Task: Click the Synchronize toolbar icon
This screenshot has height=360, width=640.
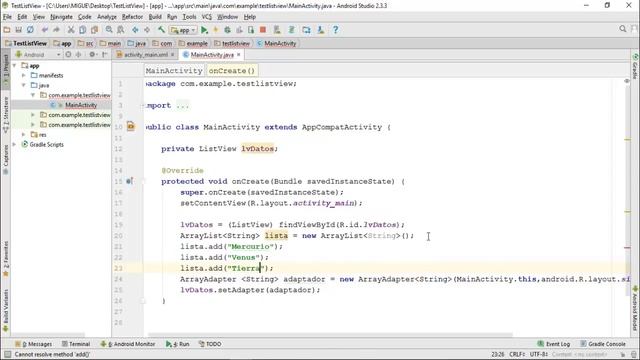Action: point(30,30)
